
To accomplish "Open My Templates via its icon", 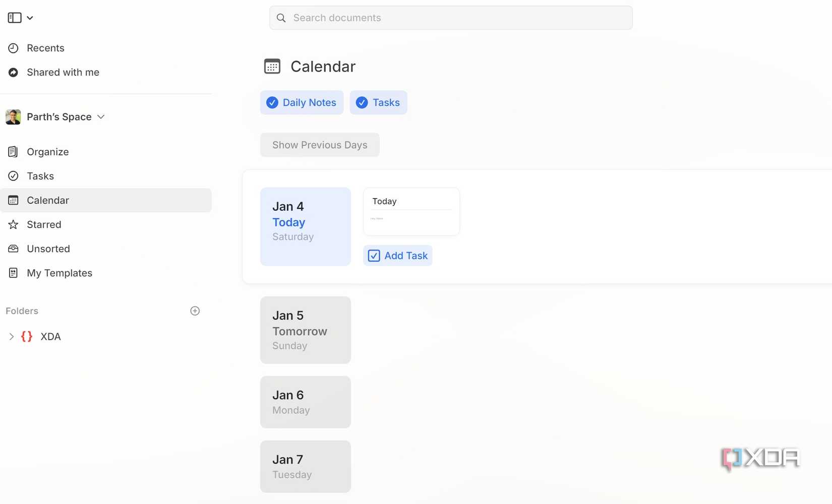I will point(13,273).
